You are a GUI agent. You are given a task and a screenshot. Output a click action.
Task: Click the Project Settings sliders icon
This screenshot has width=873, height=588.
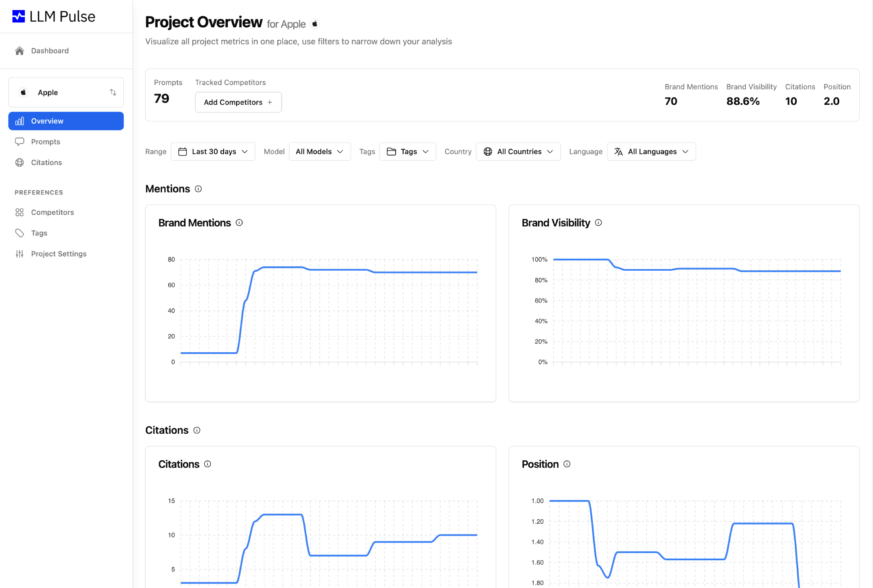19,254
